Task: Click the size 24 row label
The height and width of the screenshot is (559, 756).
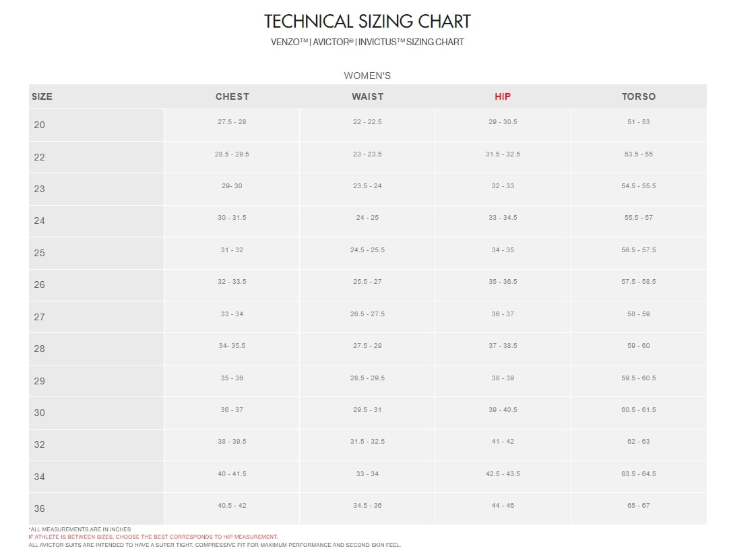Action: (40, 220)
